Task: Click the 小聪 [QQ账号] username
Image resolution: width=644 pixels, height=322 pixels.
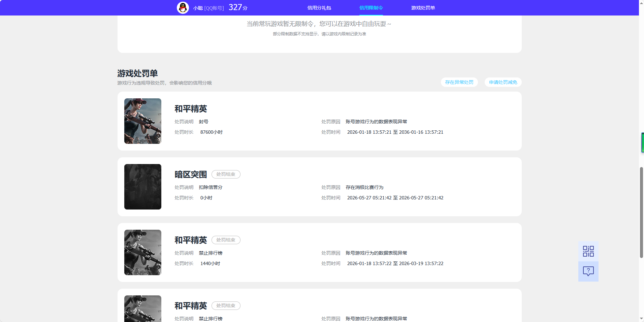Action: pyautogui.click(x=208, y=8)
